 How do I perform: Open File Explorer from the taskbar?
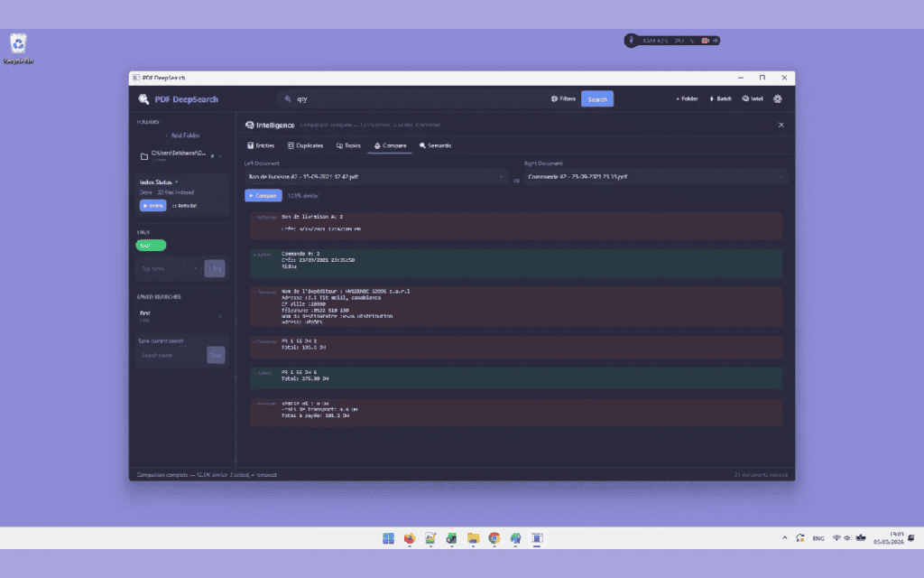[x=473, y=538]
